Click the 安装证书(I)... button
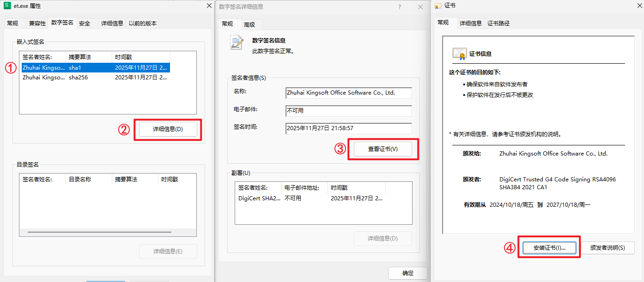The image size is (644, 282). [549, 248]
